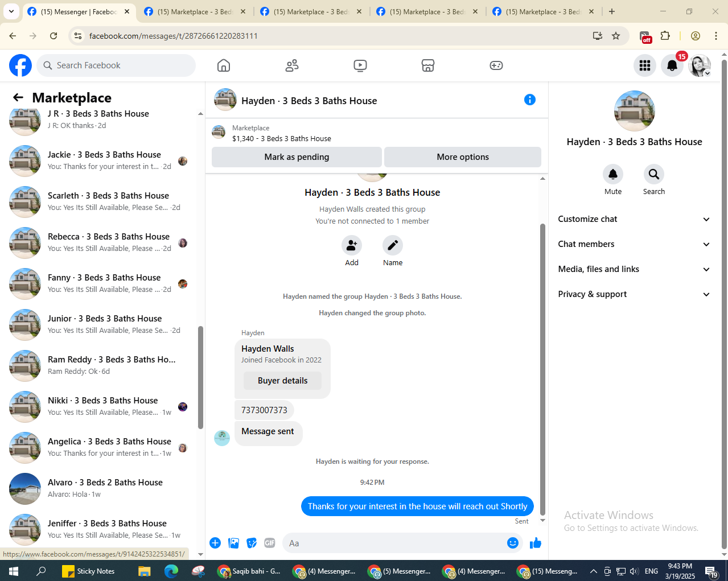Image resolution: width=728 pixels, height=581 pixels.
Task: Open the Friends icon in top navigation
Action: click(292, 65)
